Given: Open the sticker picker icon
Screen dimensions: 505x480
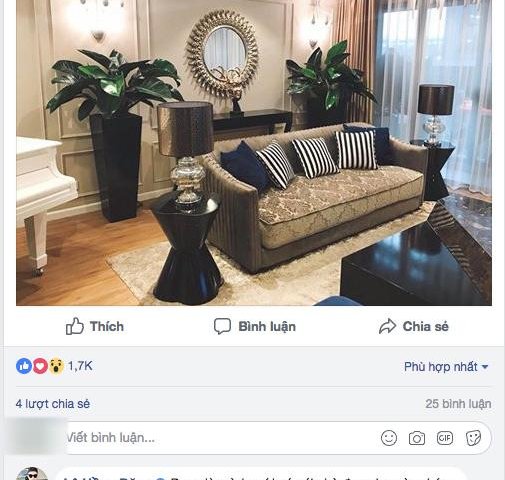Looking at the screenshot, I should [x=473, y=438].
